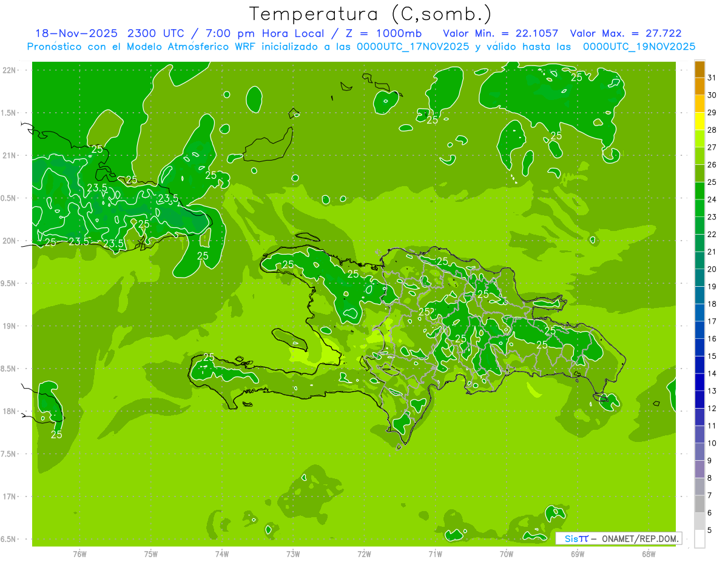Viewport: 728px width, 562px height.
Task: Click the purple swatch between 8 and 9
Action: (x=699, y=469)
